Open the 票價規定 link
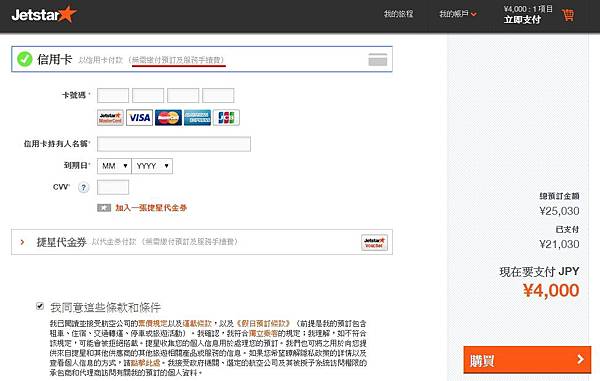 pos(153,324)
